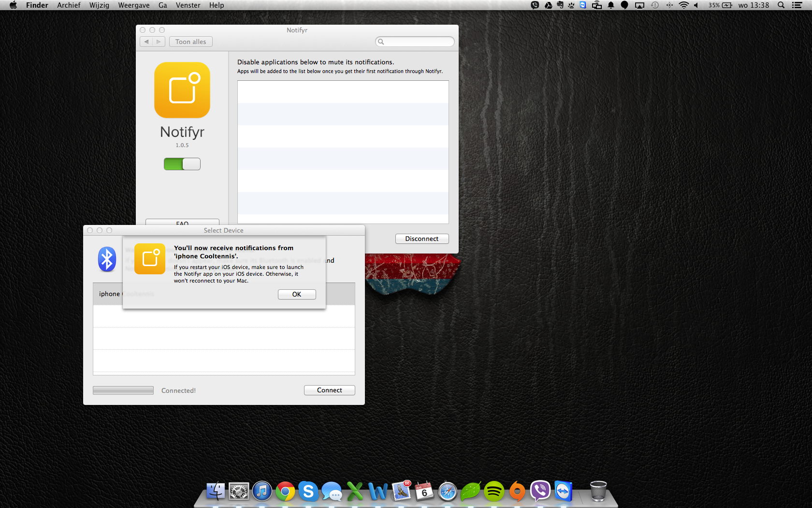812x508 pixels.
Task: Click the battery 35% indicator
Action: pos(720,5)
